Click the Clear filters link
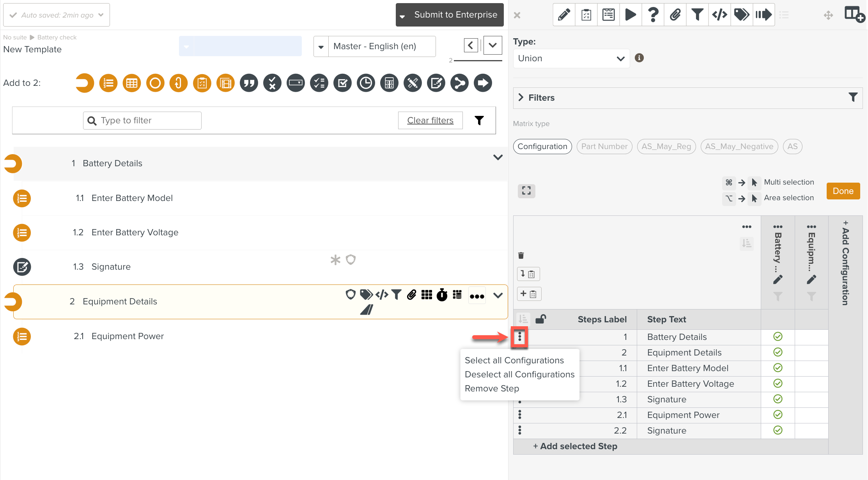Viewport: 868px width, 480px height. point(430,120)
